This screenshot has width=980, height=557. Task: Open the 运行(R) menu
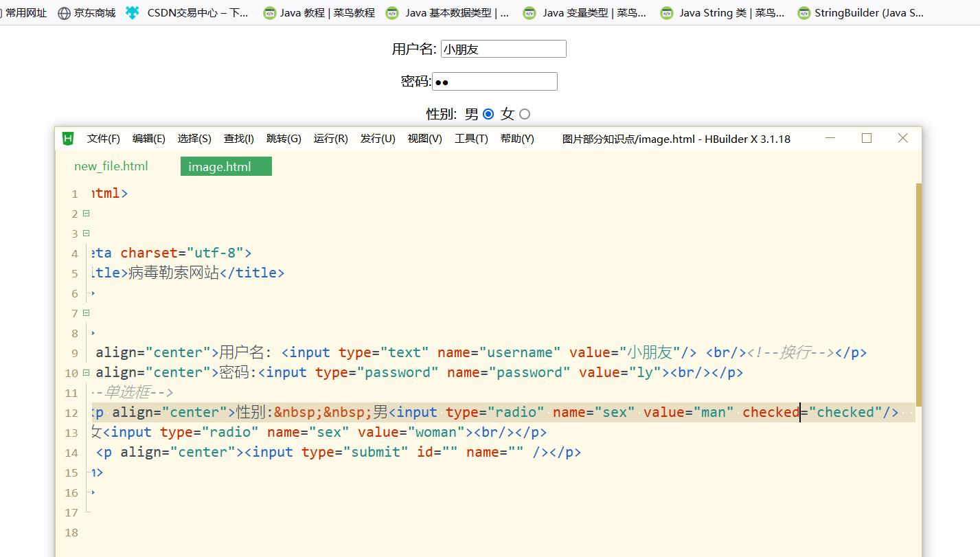click(x=331, y=139)
